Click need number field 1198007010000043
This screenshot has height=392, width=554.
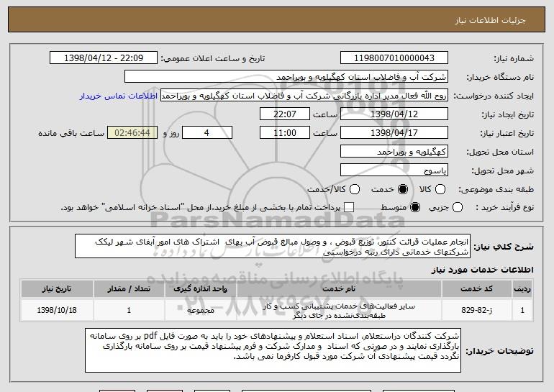(394, 58)
